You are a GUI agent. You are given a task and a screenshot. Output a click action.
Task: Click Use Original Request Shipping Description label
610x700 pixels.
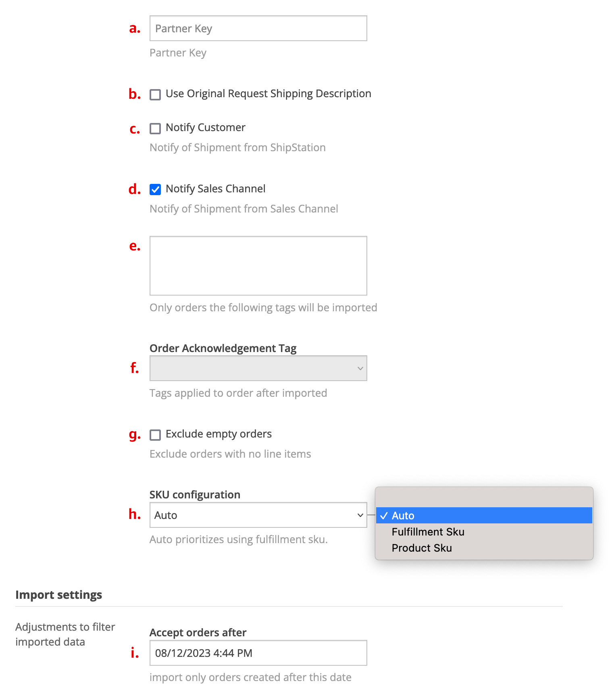pyautogui.click(x=268, y=94)
